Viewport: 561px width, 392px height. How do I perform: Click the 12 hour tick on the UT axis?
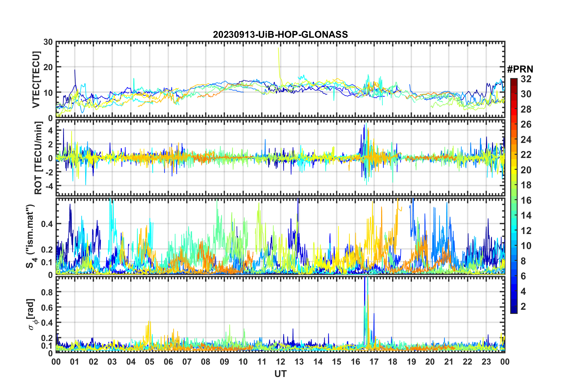[280, 362]
